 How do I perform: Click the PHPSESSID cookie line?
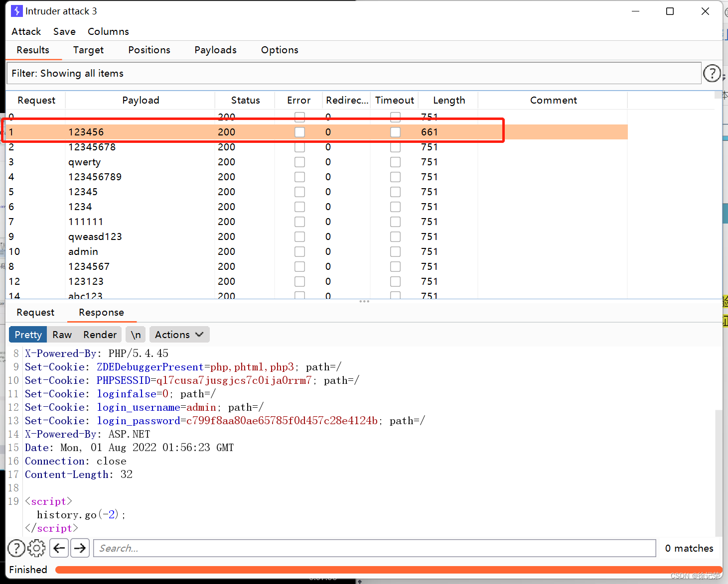(x=192, y=380)
